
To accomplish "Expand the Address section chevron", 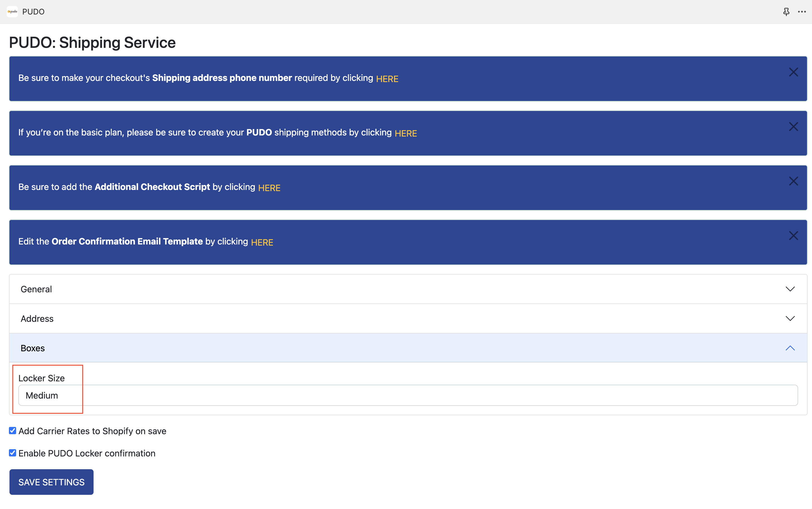I will coord(790,318).
